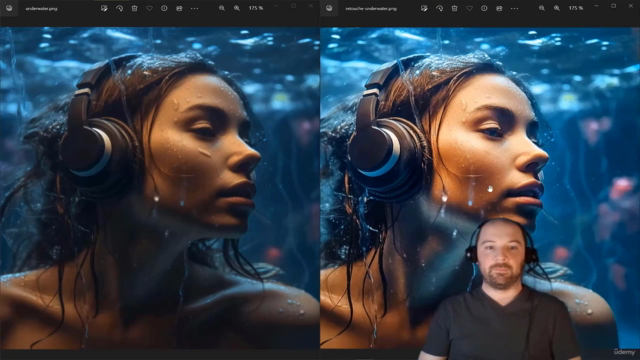640x360 pixels.
Task: Favorite the image in retouche-underwater.png window
Action: tap(469, 8)
